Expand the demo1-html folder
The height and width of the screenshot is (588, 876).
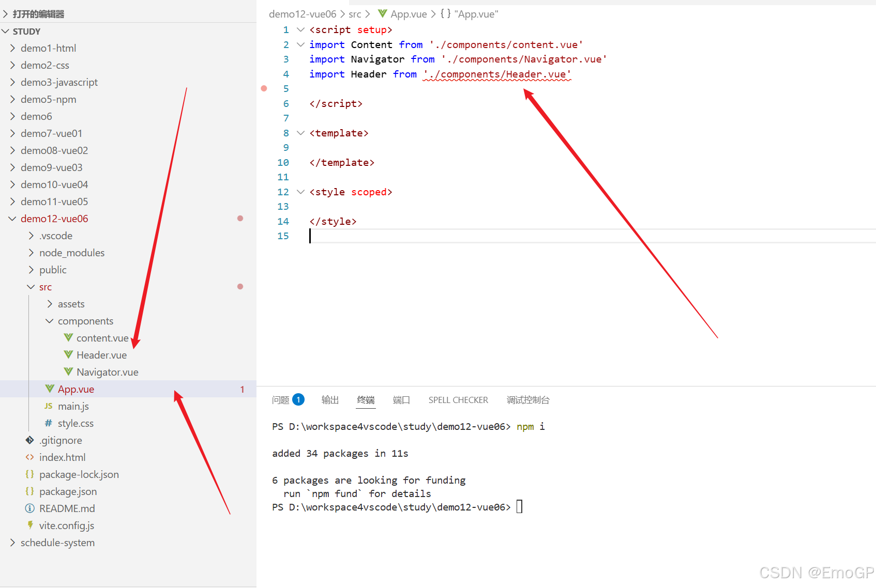[12, 48]
